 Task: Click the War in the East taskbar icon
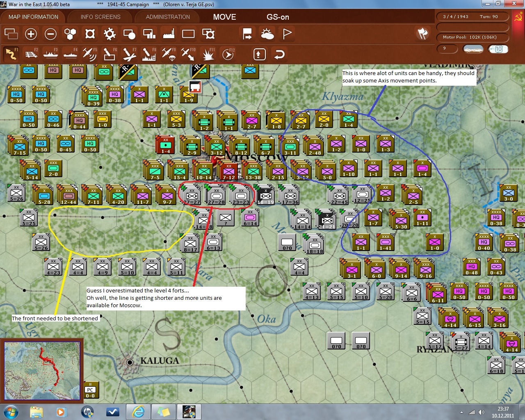point(189,412)
